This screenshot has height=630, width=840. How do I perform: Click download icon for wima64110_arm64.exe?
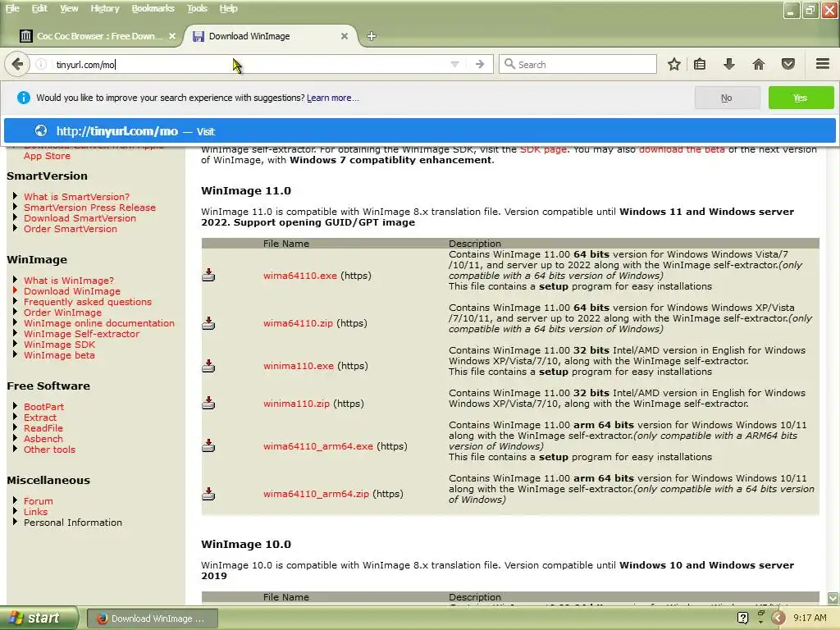click(x=208, y=445)
